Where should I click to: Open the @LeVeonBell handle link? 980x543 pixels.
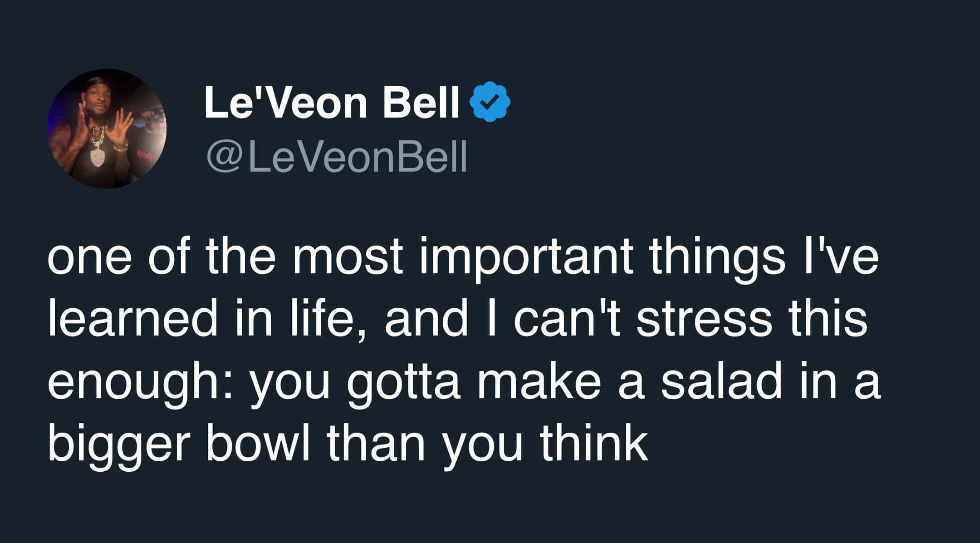(x=336, y=156)
